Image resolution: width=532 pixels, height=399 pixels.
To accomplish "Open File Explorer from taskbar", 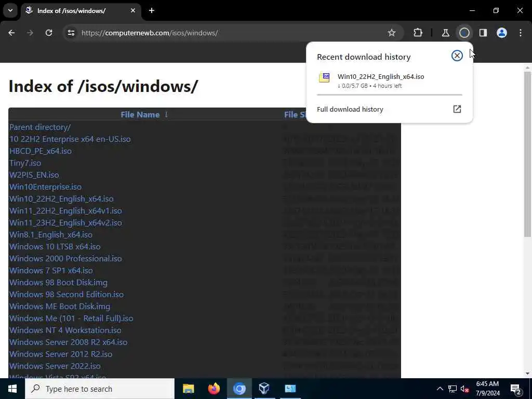I will point(188,389).
